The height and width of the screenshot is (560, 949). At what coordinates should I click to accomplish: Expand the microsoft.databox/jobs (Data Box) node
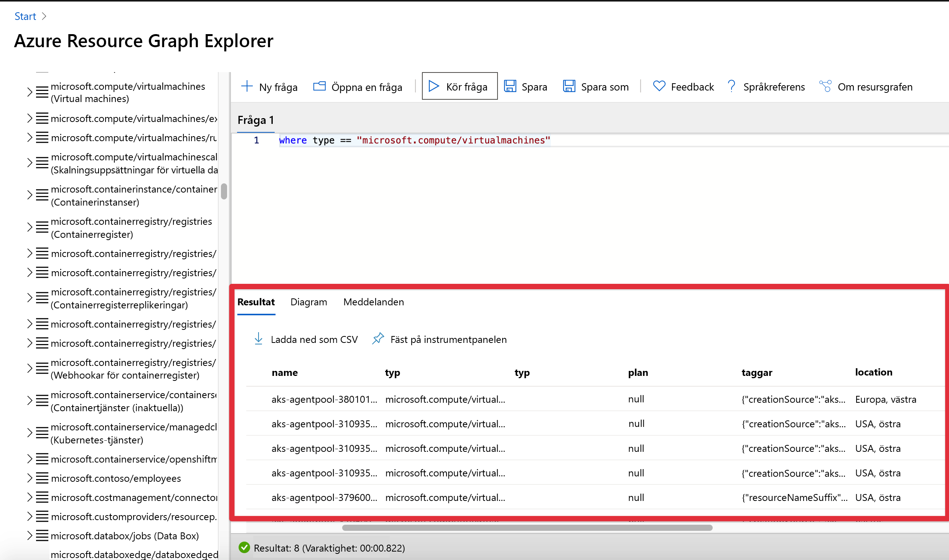point(30,536)
